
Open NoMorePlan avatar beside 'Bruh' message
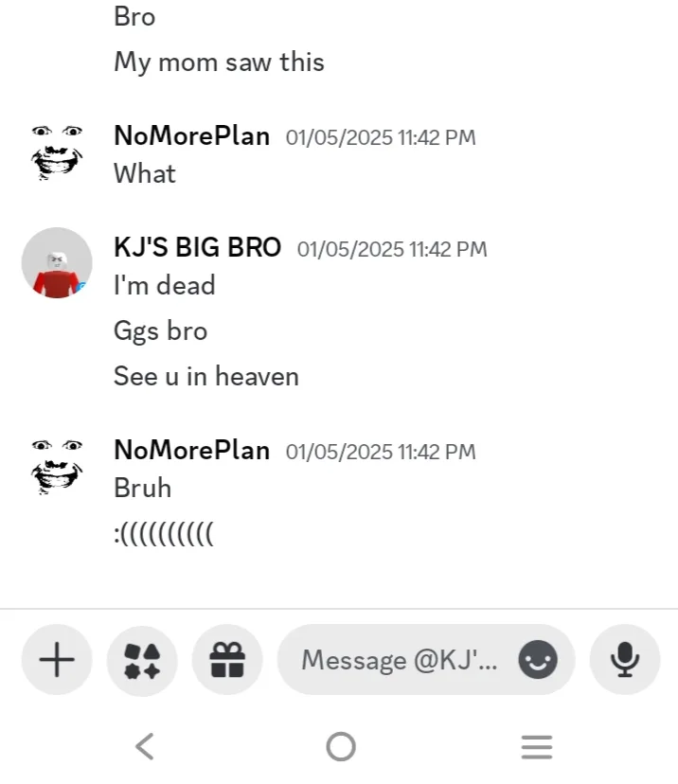tap(57, 467)
